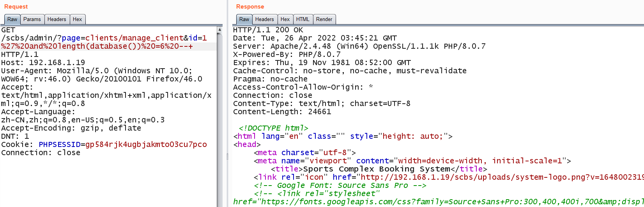Click the GET method line in request

point(8,30)
